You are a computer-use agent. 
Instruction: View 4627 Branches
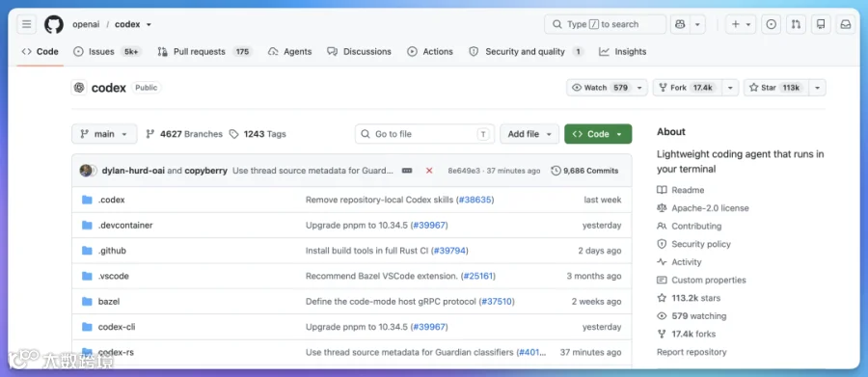[184, 134]
